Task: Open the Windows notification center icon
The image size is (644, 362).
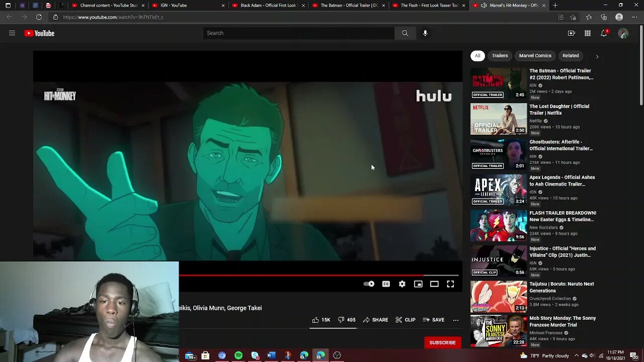Action: [x=634, y=355]
